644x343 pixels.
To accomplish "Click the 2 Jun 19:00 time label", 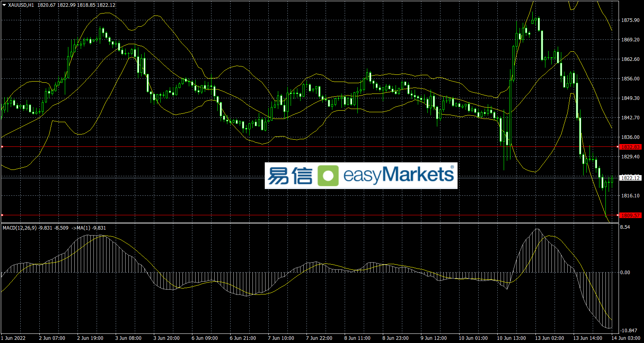I will pos(90,338).
